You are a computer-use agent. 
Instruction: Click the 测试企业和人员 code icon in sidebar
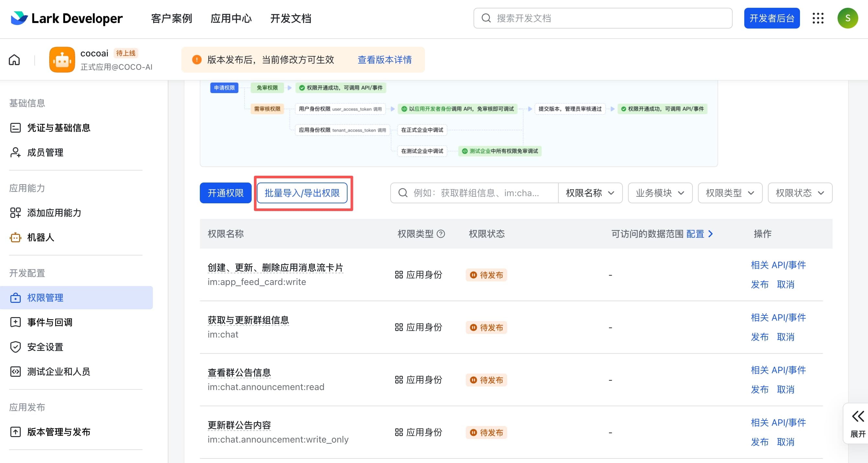(16, 371)
